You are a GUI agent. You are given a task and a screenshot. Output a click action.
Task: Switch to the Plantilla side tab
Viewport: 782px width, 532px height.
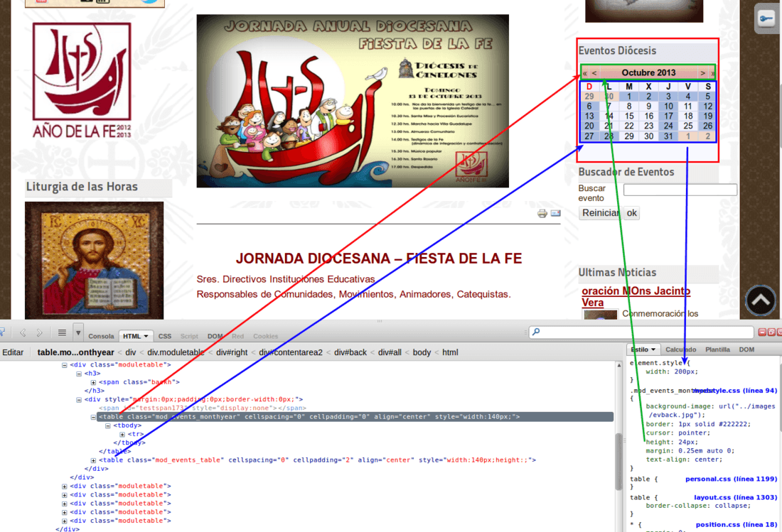718,349
